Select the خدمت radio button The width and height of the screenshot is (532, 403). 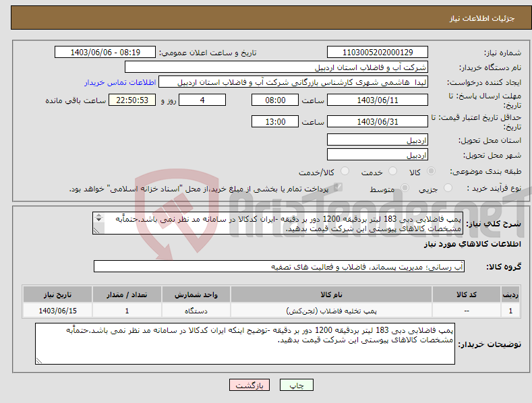(392, 171)
